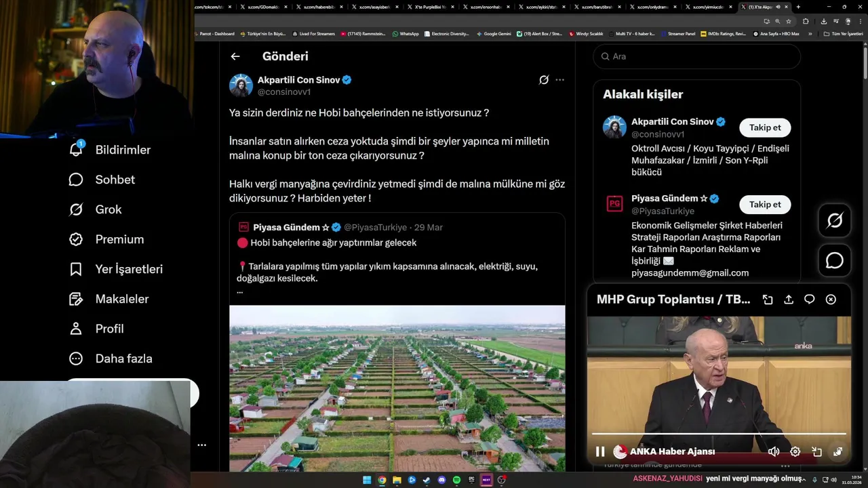868x488 pixels.
Task: Open Yer İşaretleri bookmarks
Action: [x=116, y=269]
